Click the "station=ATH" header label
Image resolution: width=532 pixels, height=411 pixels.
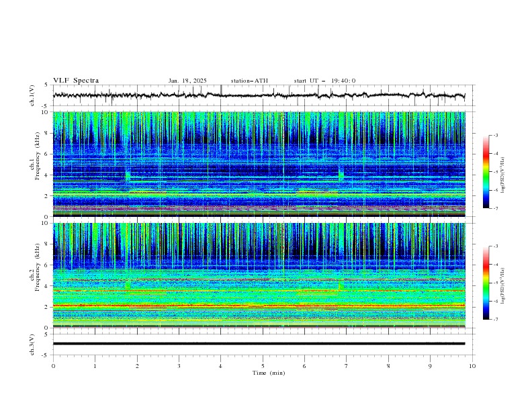[x=249, y=81]
